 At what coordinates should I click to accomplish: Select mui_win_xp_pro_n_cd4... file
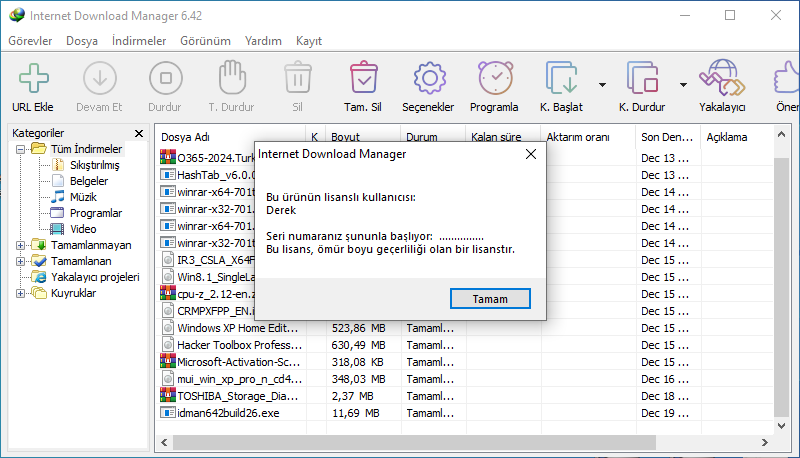click(x=464, y=379)
